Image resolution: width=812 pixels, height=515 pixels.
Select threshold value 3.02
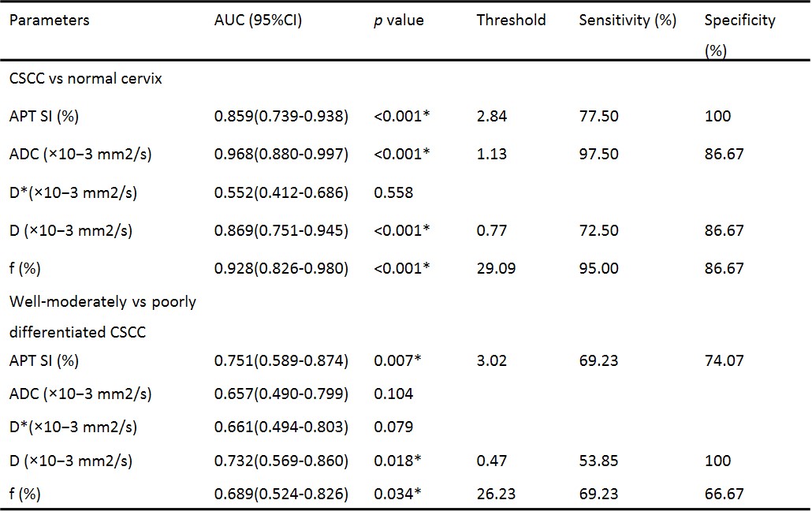(492, 361)
